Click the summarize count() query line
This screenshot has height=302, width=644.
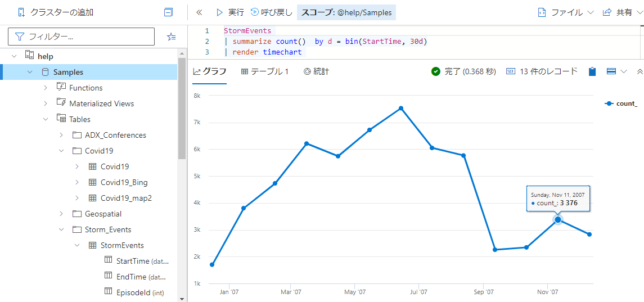coord(326,42)
